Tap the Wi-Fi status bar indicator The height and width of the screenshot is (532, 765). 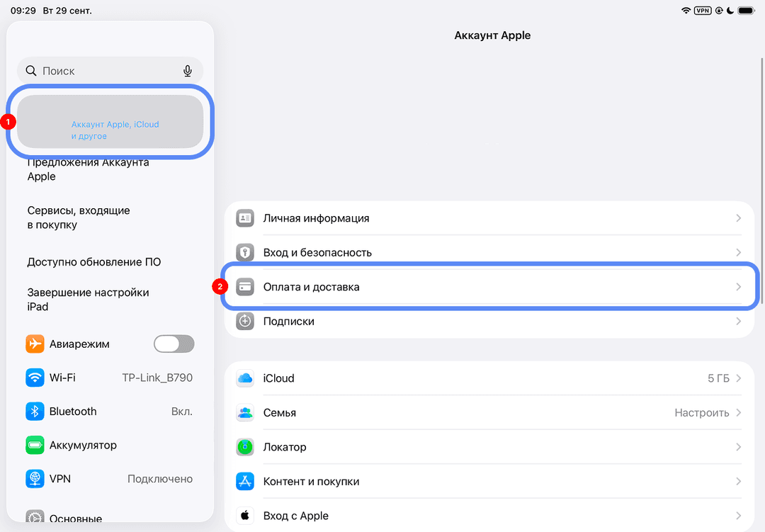[x=686, y=11]
